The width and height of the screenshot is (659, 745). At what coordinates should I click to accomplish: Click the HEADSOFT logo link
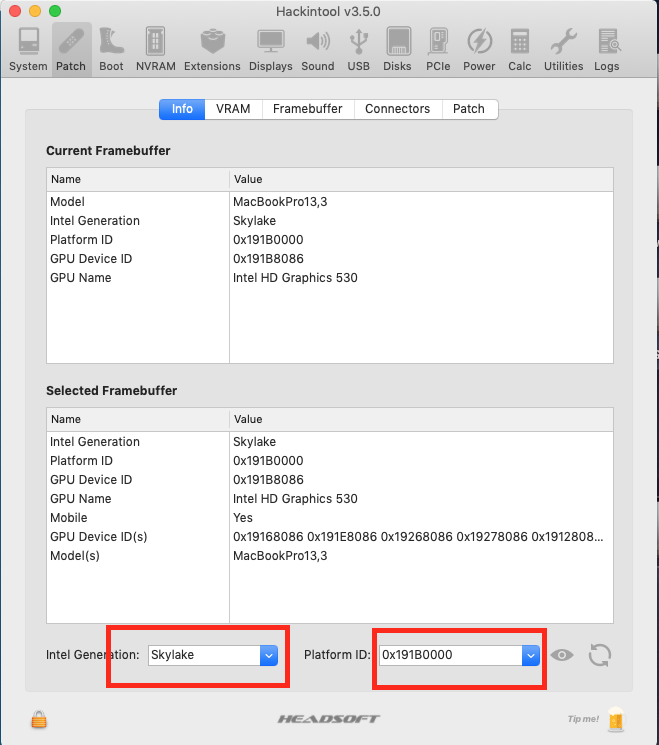pos(329,719)
